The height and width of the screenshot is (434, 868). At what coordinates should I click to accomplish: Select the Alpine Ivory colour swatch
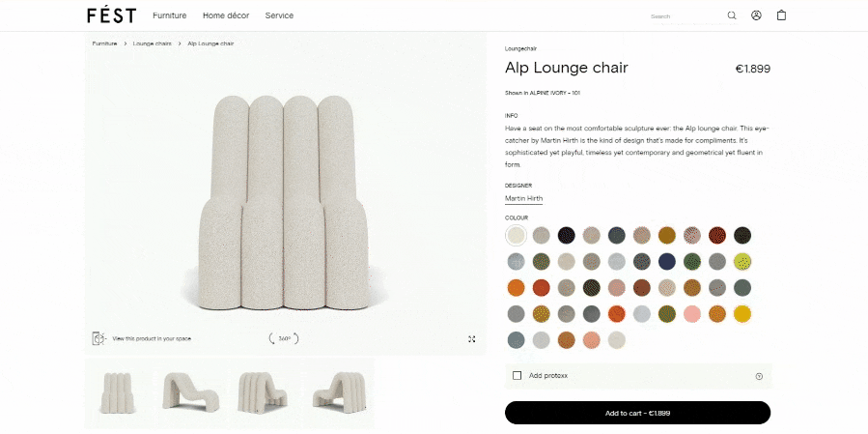click(x=517, y=235)
